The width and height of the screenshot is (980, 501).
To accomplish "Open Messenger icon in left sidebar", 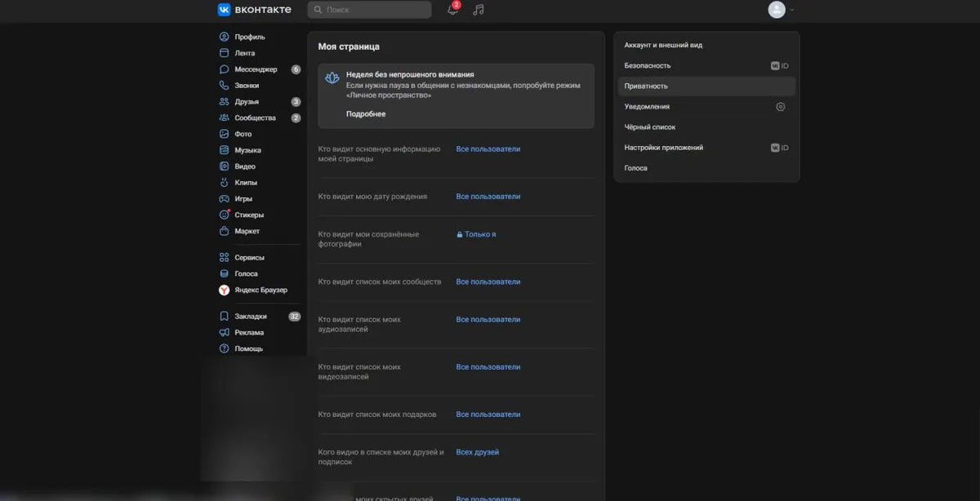I will point(224,69).
